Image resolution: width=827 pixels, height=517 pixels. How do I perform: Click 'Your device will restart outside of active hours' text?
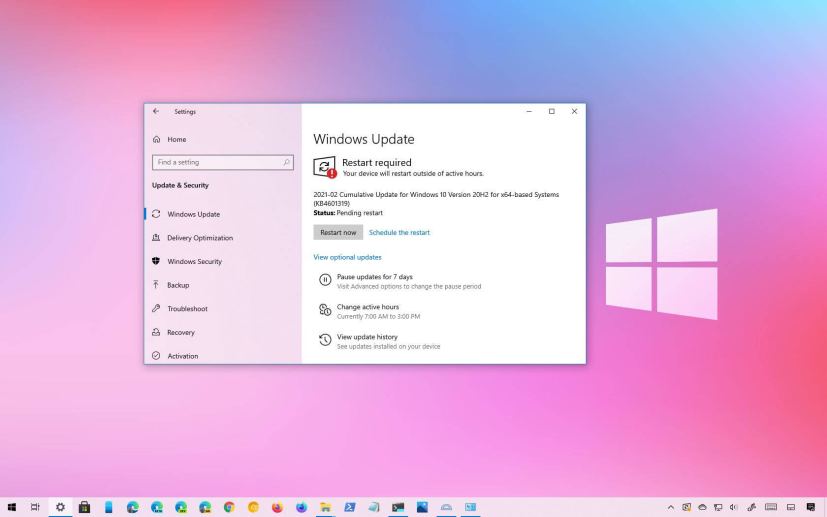coord(413,174)
